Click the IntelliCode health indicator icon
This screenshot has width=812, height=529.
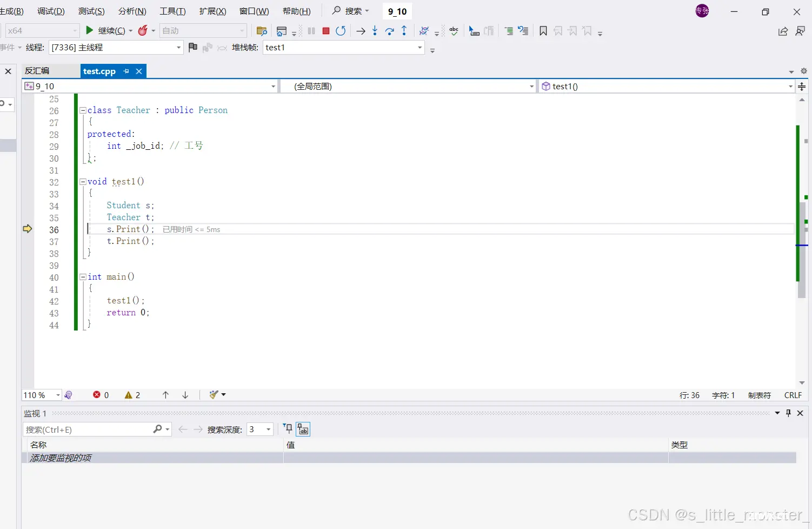(68, 395)
